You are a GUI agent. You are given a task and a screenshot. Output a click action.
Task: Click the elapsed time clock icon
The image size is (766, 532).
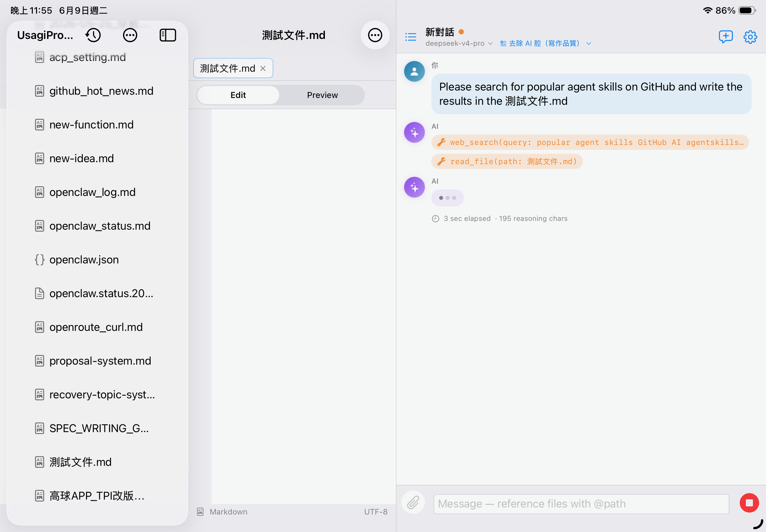(x=435, y=219)
